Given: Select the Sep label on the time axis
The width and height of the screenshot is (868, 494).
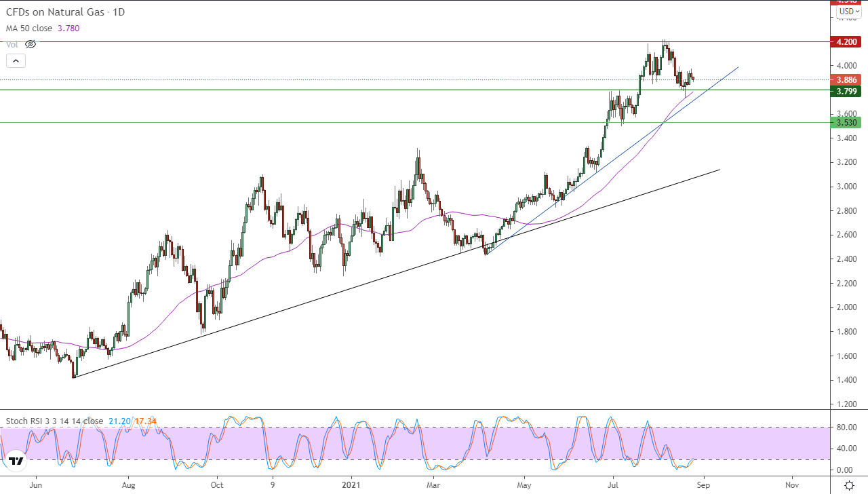Looking at the screenshot, I should point(703,485).
